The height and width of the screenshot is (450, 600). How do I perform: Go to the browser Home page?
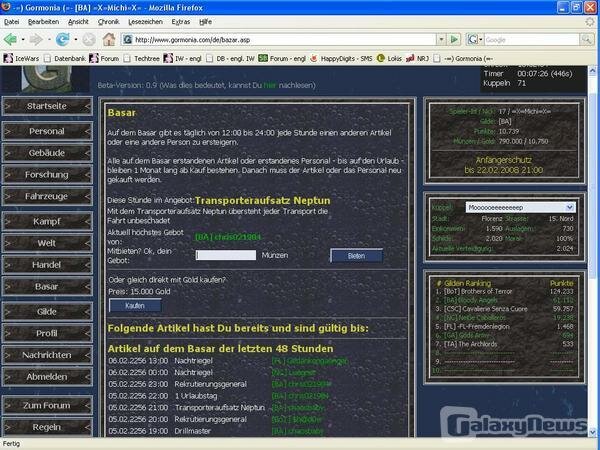point(108,39)
